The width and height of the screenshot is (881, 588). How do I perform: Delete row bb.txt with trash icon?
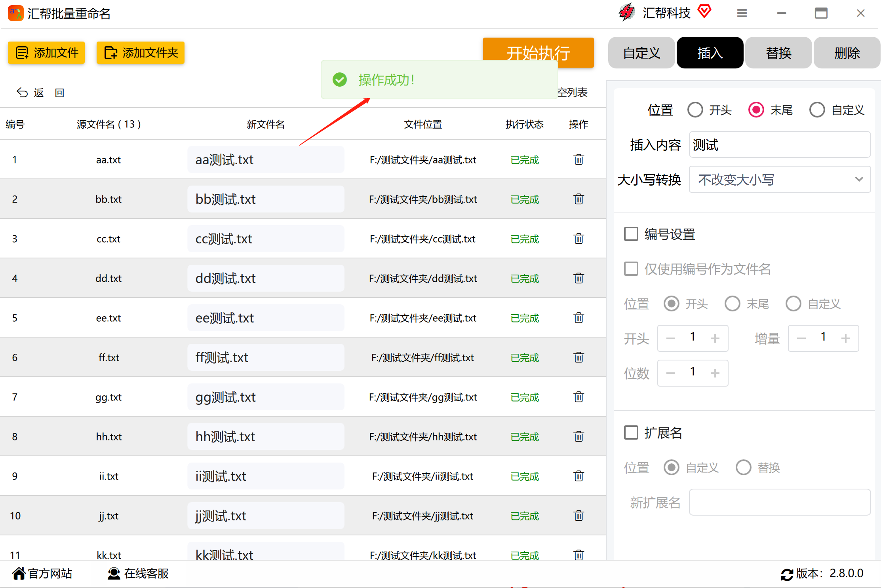click(x=578, y=199)
